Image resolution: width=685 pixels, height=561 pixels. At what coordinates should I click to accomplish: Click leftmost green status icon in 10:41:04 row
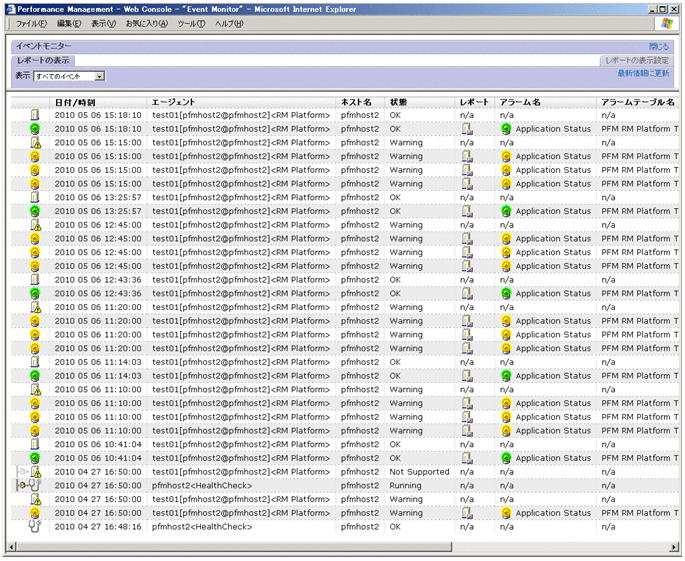[35, 458]
